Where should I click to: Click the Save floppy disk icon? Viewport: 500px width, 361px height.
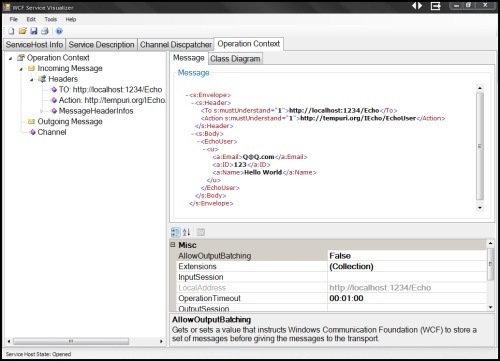[34, 31]
